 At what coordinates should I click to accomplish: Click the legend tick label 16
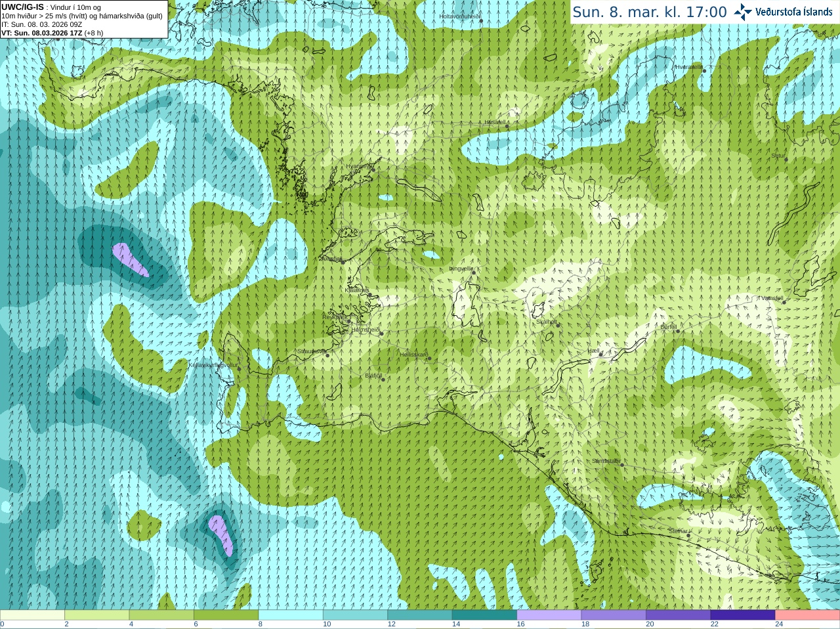(x=520, y=624)
